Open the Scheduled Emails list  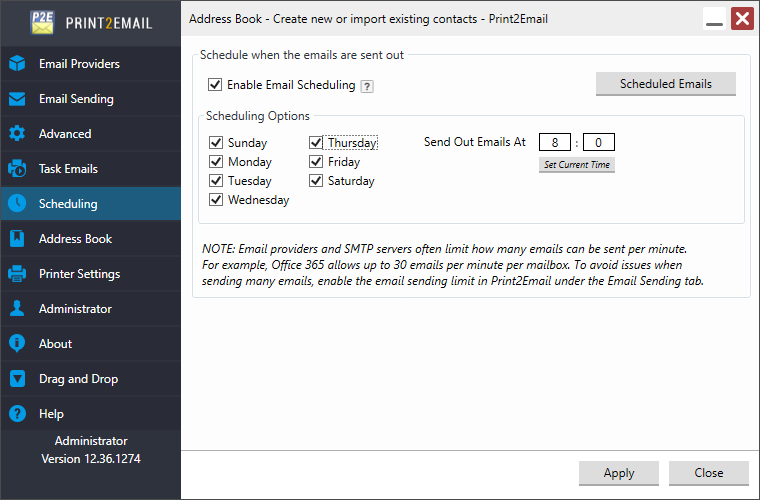[x=665, y=84]
